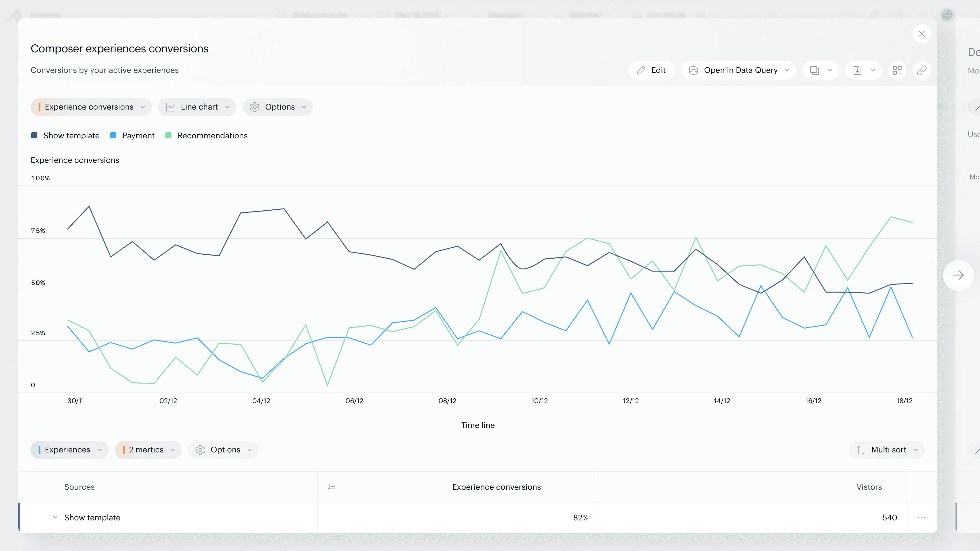Screen dimensions: 980x551
Task: Click the add to dashboard grid icon
Action: [897, 70]
